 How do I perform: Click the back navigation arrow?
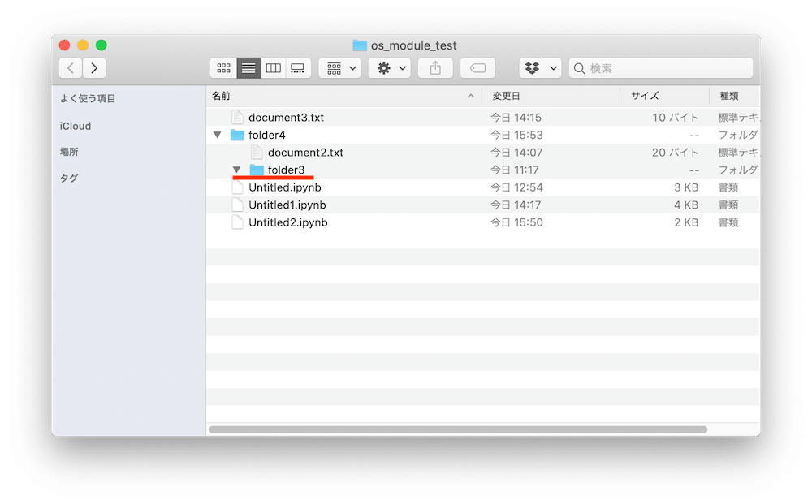click(x=70, y=67)
